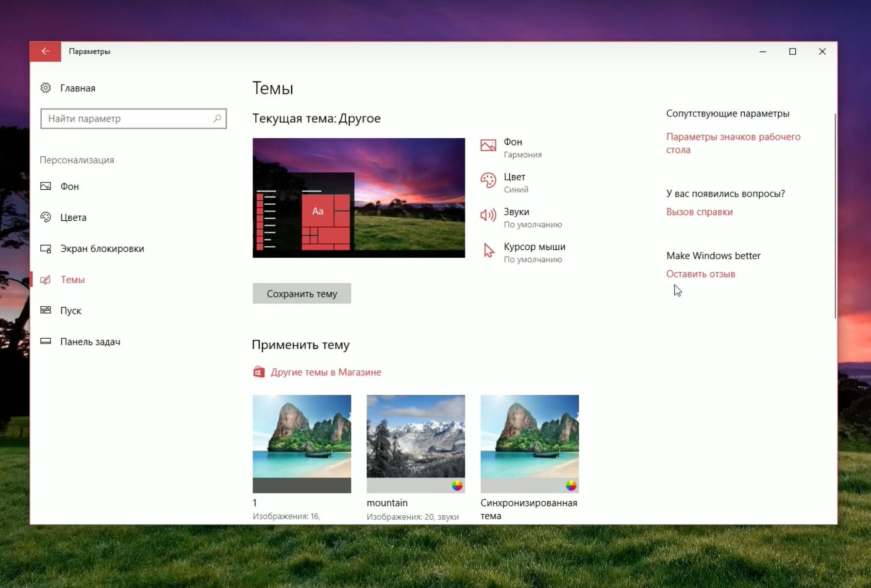Click the Store icon near Другие темы в Магазине
The width and height of the screenshot is (871, 588).
[259, 371]
